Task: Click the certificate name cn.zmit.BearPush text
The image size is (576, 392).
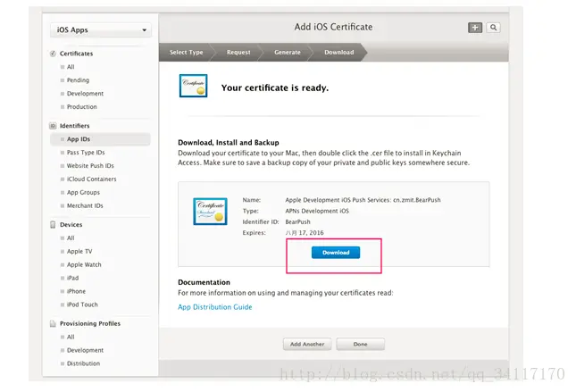Action: pos(417,200)
